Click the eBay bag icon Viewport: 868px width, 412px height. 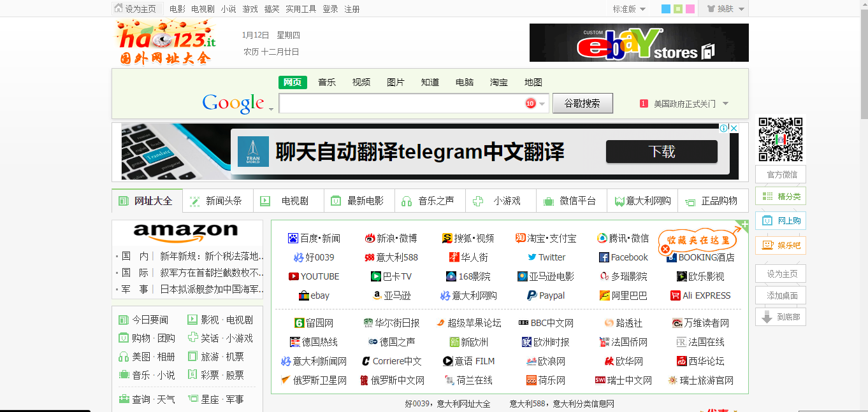[304, 295]
